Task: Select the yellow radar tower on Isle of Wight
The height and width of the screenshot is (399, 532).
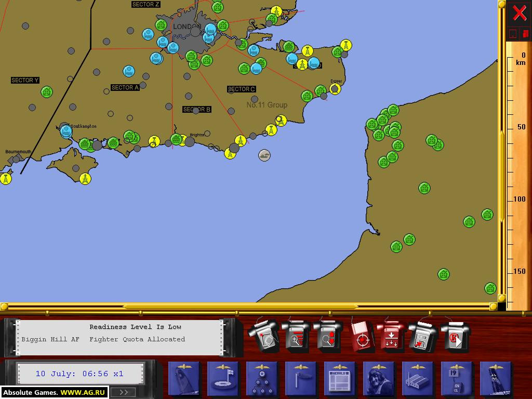Action: (x=85, y=179)
